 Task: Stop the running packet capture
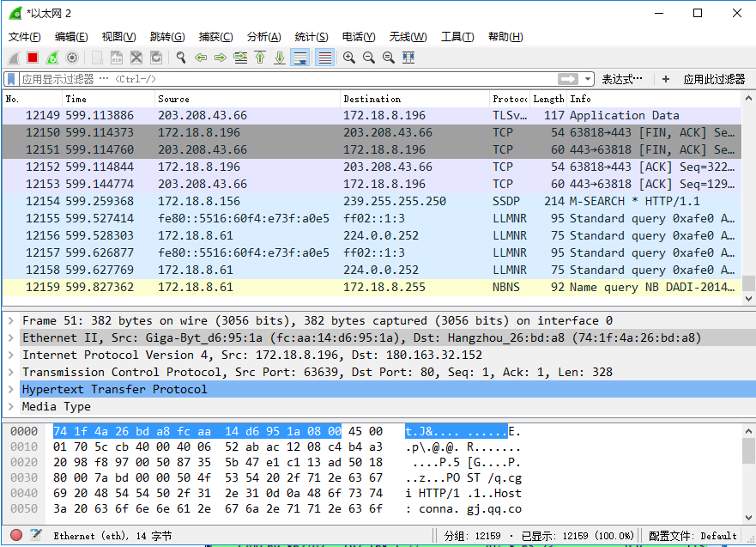pos(33,58)
